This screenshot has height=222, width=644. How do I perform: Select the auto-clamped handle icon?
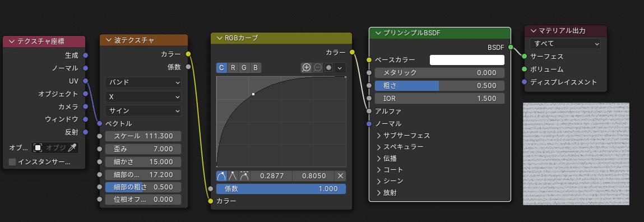pyautogui.click(x=244, y=176)
